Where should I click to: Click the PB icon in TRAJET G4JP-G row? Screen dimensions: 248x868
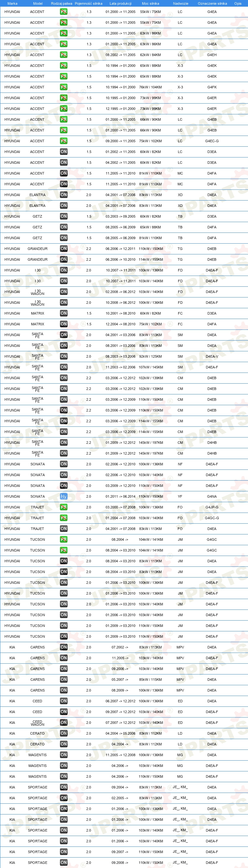point(63,507)
